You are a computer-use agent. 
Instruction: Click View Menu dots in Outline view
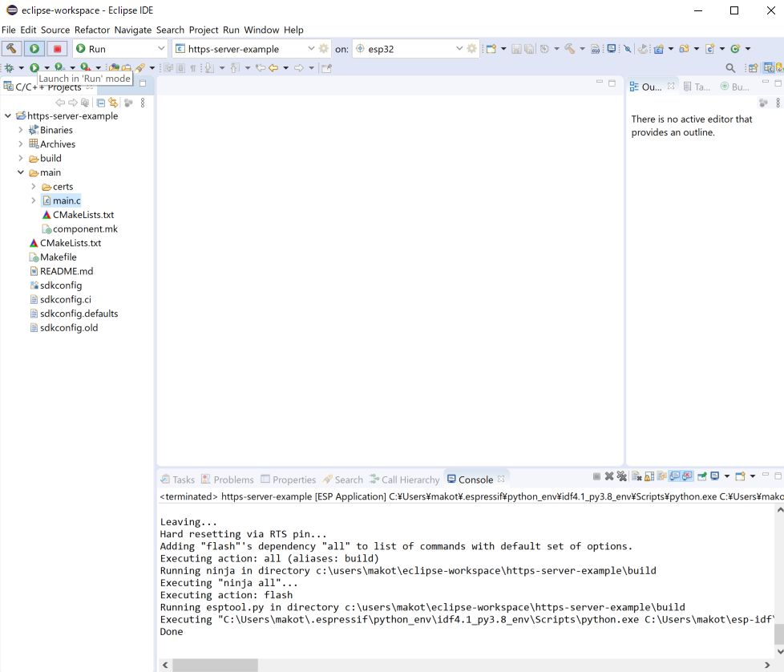(778, 103)
